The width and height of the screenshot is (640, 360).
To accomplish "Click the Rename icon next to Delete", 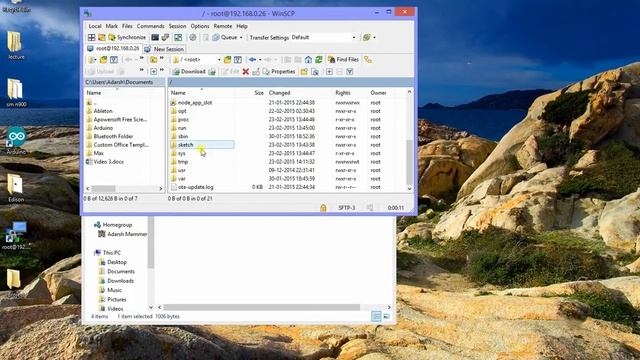I will tap(256, 71).
